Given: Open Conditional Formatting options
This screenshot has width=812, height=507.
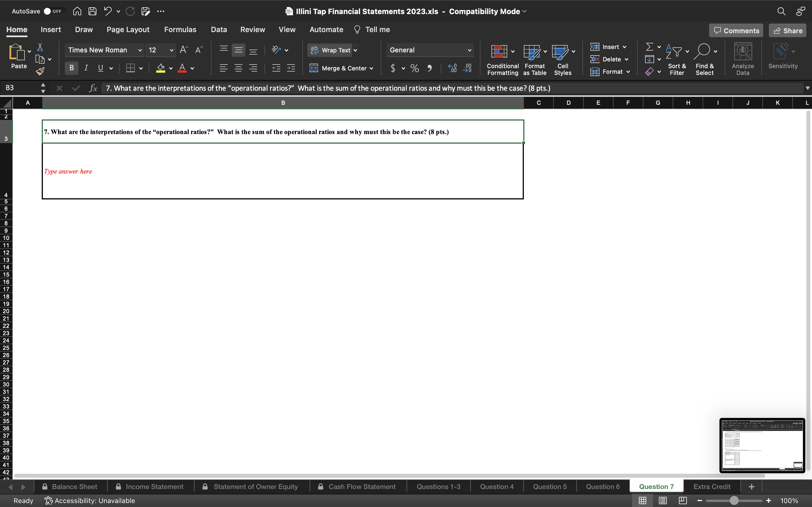Looking at the screenshot, I should (501, 59).
